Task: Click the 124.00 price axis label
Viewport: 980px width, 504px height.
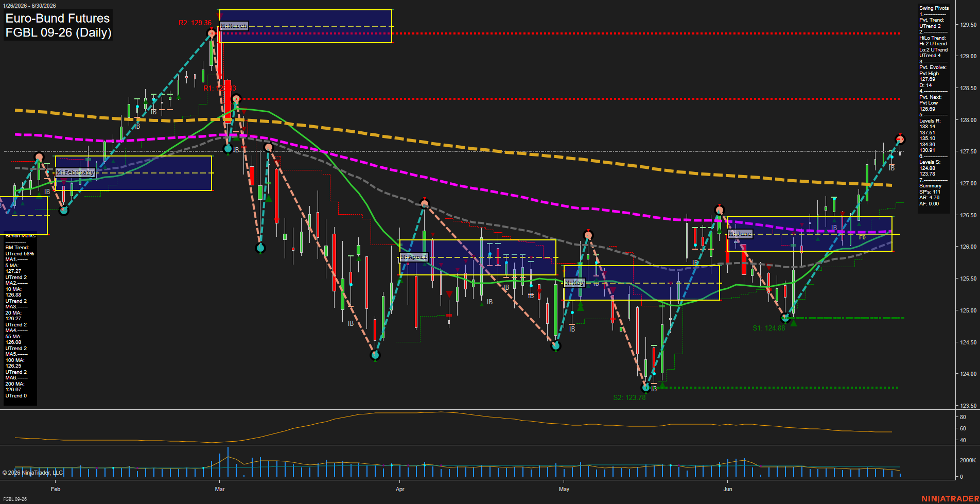Action: click(x=968, y=374)
